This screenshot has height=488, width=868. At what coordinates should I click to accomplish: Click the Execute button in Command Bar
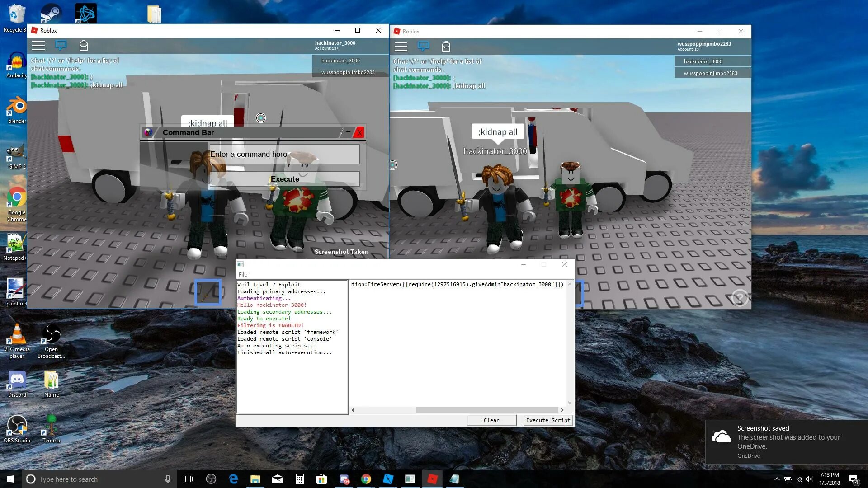[x=285, y=179]
